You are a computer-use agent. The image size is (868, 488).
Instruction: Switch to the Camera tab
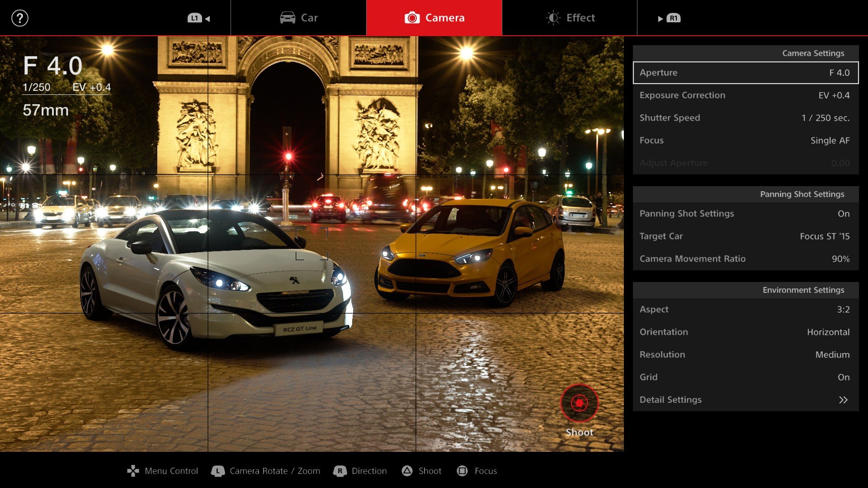[434, 18]
